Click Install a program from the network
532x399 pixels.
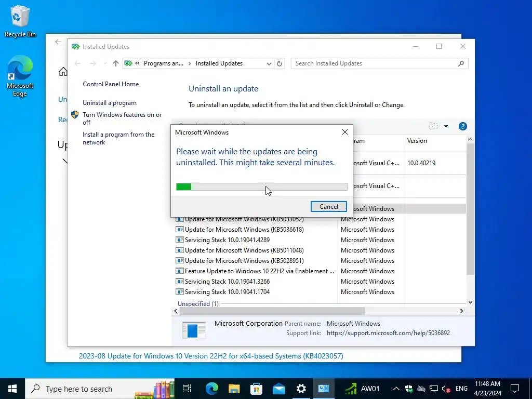click(118, 138)
